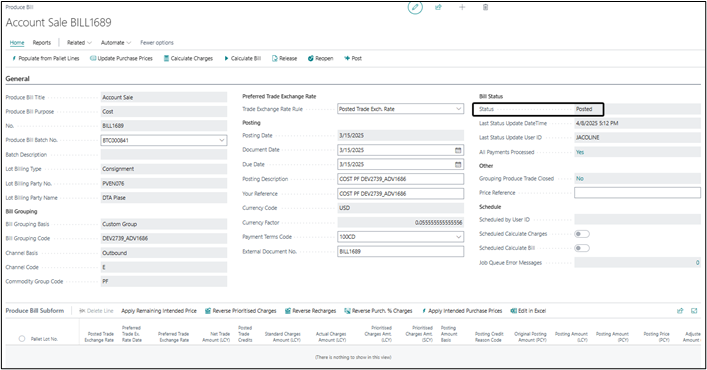Viewport: 707px width, 370px height.
Task: Click Grouping Produce Trade Closed value No
Action: pos(580,178)
